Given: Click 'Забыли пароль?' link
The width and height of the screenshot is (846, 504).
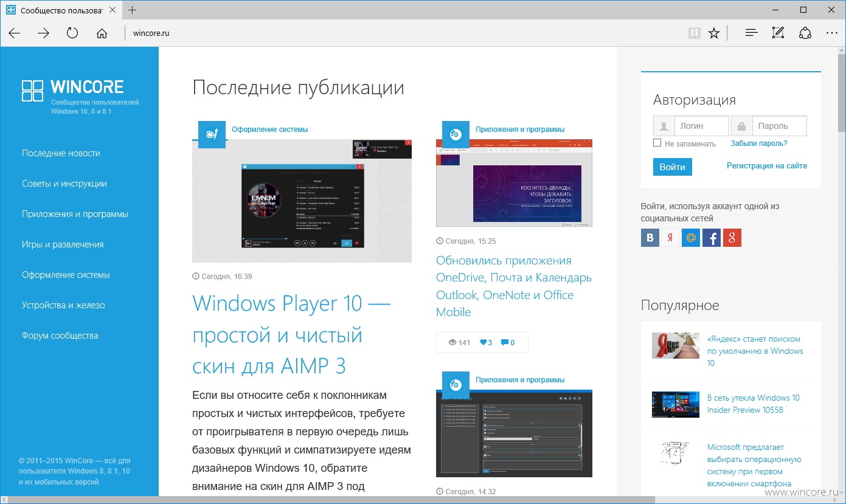Looking at the screenshot, I should (759, 143).
